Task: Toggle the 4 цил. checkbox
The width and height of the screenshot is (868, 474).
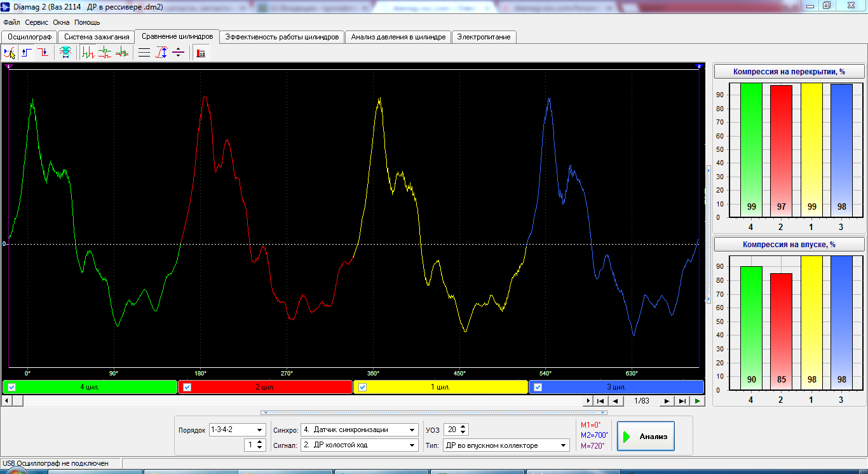Action: tap(11, 387)
